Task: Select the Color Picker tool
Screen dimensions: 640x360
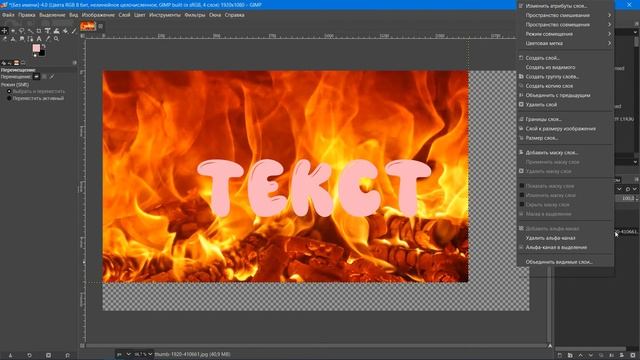Action: pyautogui.click(x=48, y=39)
